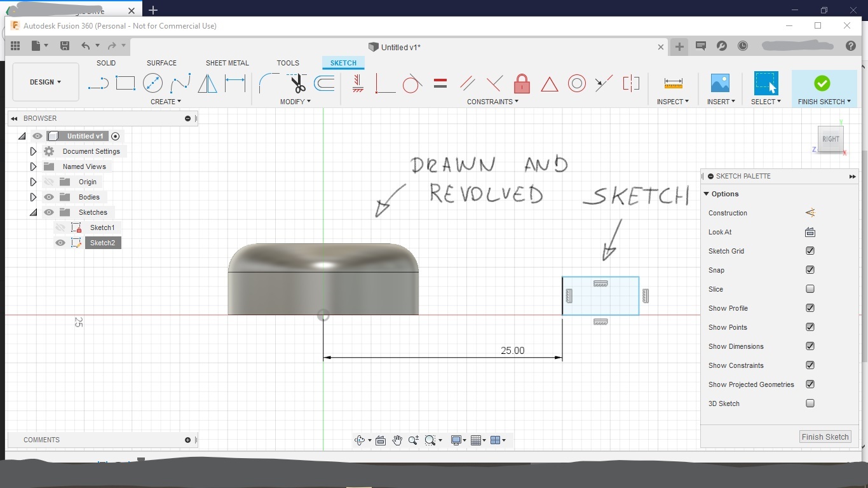Viewport: 868px width, 488px height.
Task: Select the 2-Point Rectangle sketch tool
Action: (x=125, y=83)
